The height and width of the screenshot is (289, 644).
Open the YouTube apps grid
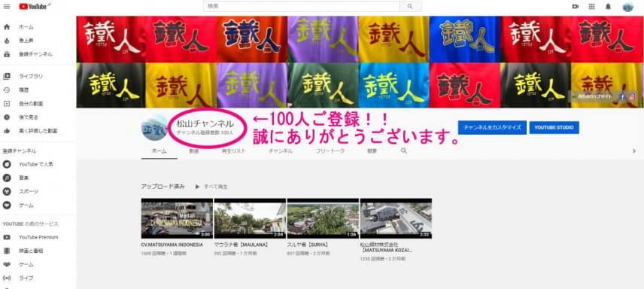(x=591, y=7)
